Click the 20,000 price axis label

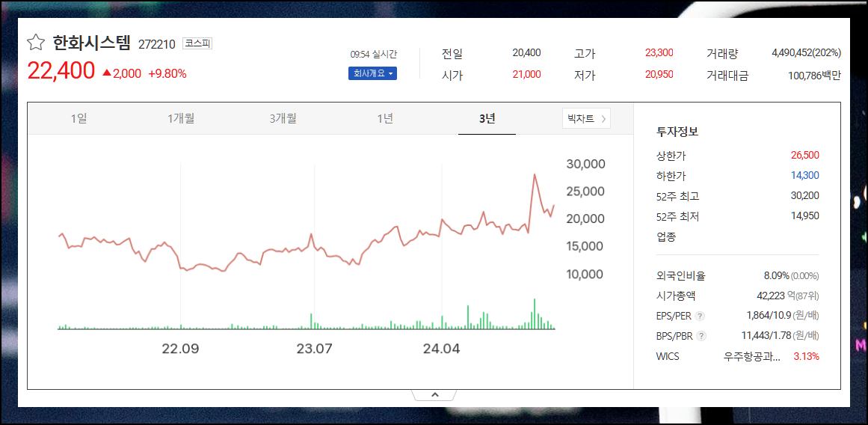point(585,219)
